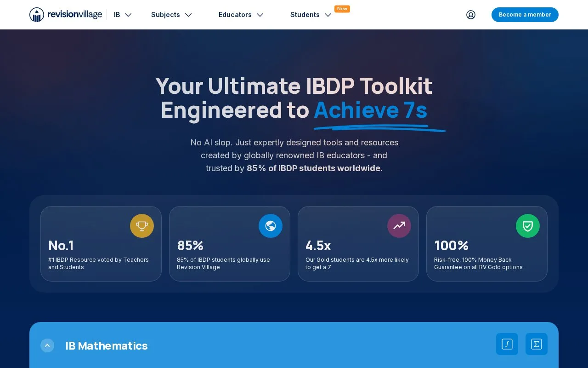The image size is (588, 368).
Task: Click 'Your Ultimate IBDP Toolkit' headline
Action: point(294,86)
